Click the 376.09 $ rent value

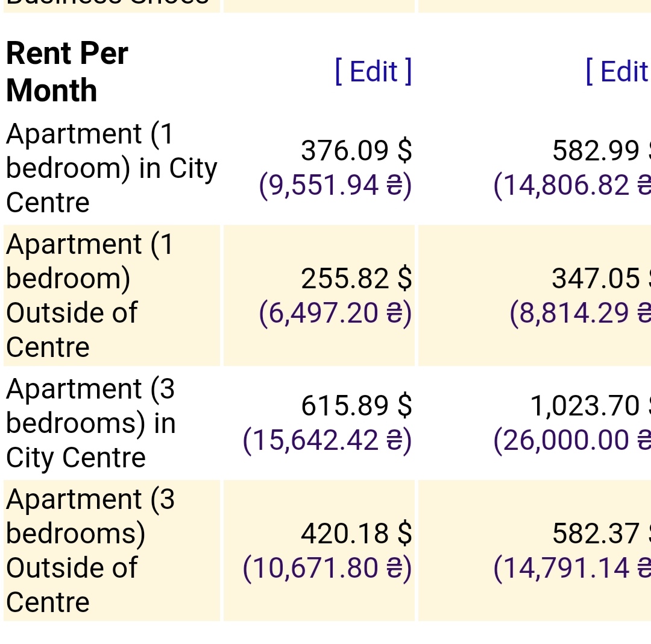[356, 151]
